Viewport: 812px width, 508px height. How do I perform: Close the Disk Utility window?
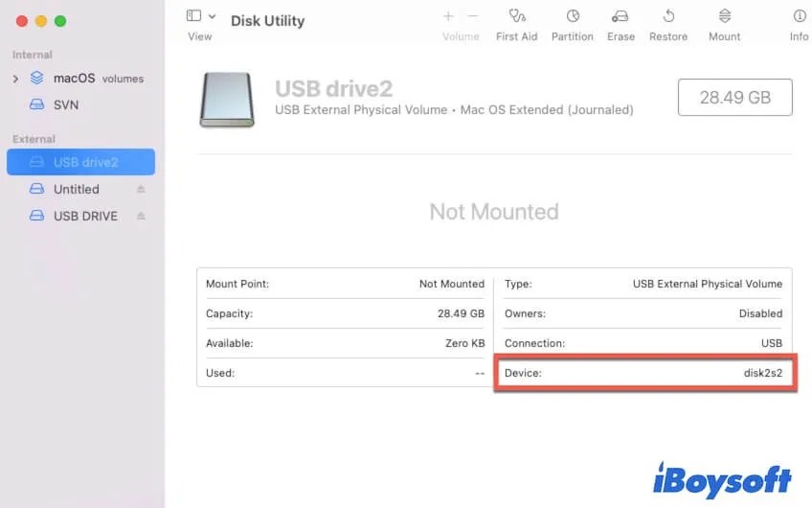click(22, 21)
